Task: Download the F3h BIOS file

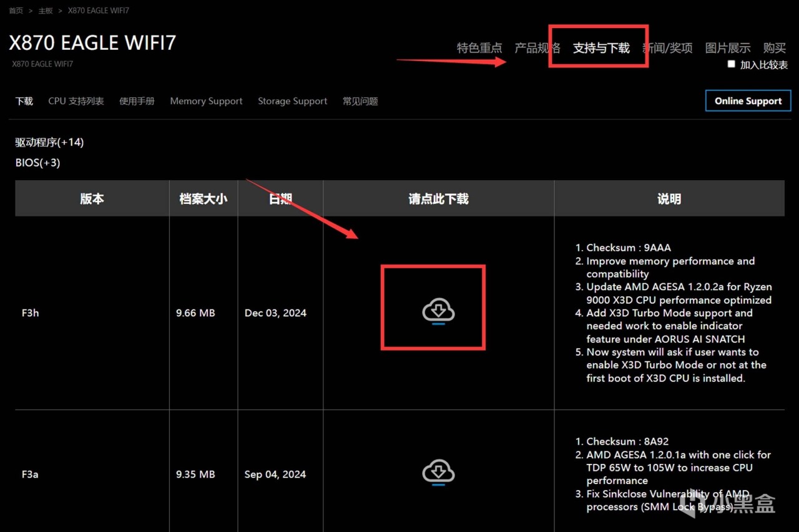Action: pos(438,311)
